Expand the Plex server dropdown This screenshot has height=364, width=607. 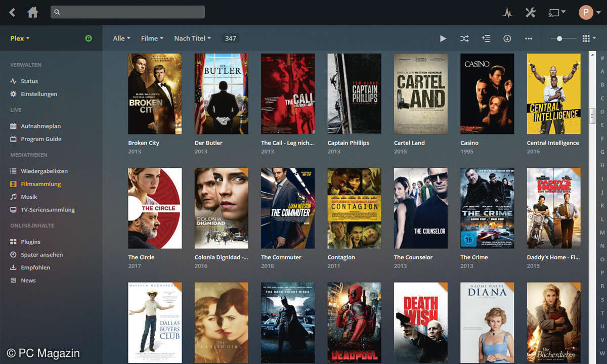point(20,38)
